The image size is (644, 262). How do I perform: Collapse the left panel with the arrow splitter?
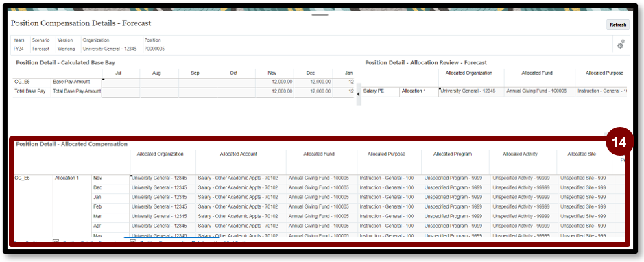coord(358,94)
